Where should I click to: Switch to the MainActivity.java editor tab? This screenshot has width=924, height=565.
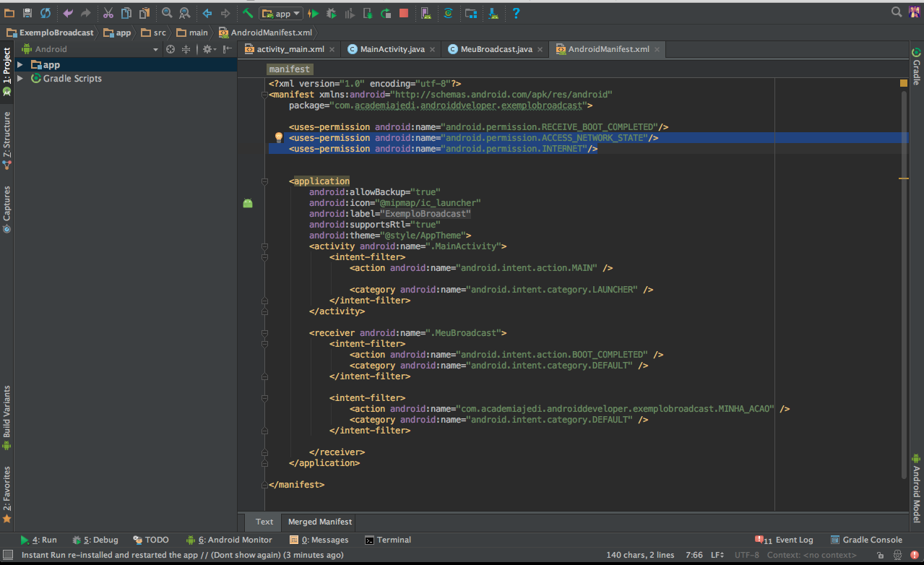(x=392, y=49)
